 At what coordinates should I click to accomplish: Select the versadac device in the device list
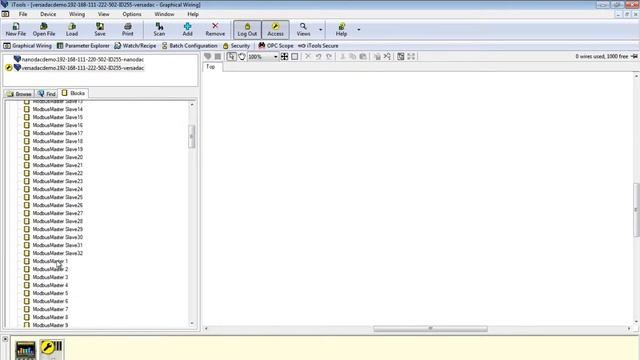coord(79,68)
